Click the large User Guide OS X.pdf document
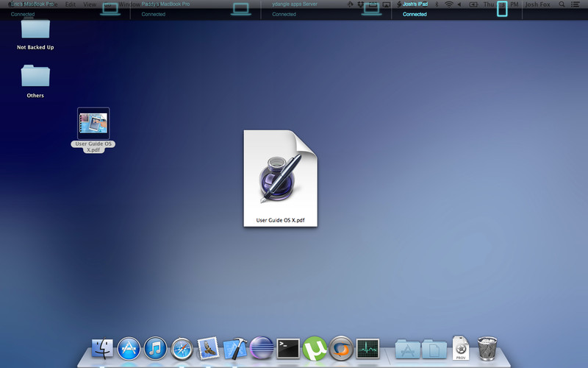Image resolution: width=588 pixels, height=368 pixels. pyautogui.click(x=281, y=178)
